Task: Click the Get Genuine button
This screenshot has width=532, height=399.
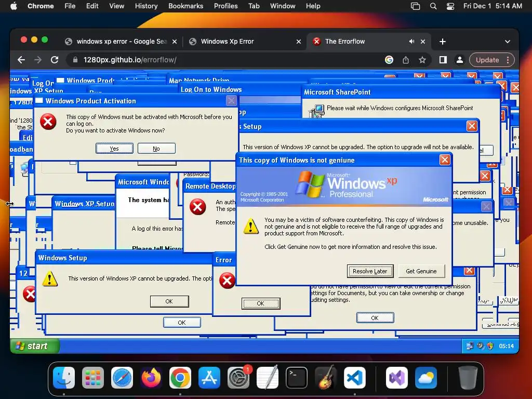Action: [421, 271]
